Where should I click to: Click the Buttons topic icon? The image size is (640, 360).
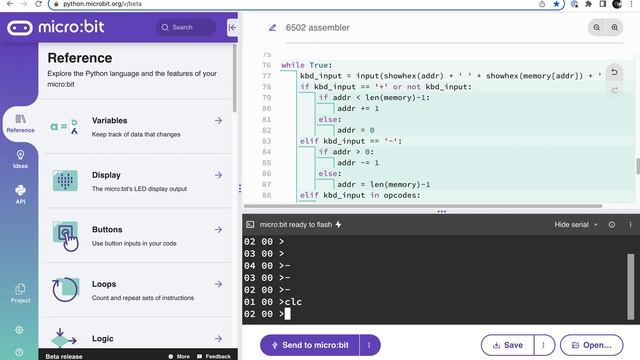[65, 236]
